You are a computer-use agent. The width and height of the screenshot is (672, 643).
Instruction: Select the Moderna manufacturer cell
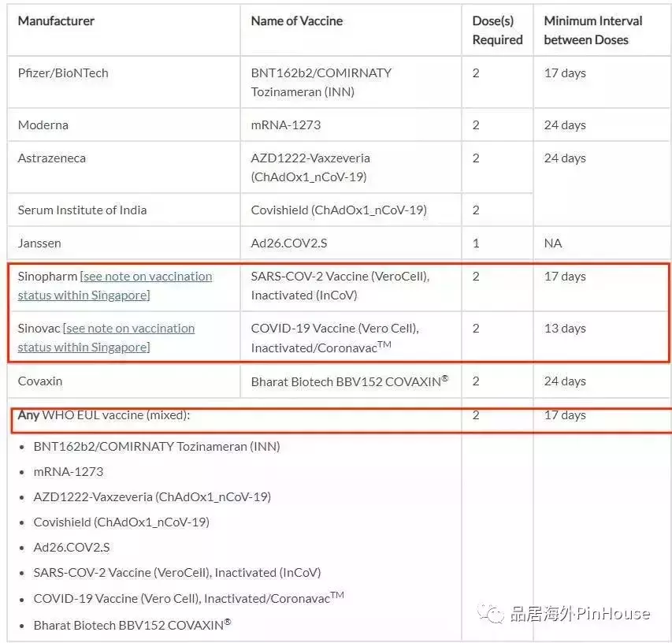coord(43,125)
